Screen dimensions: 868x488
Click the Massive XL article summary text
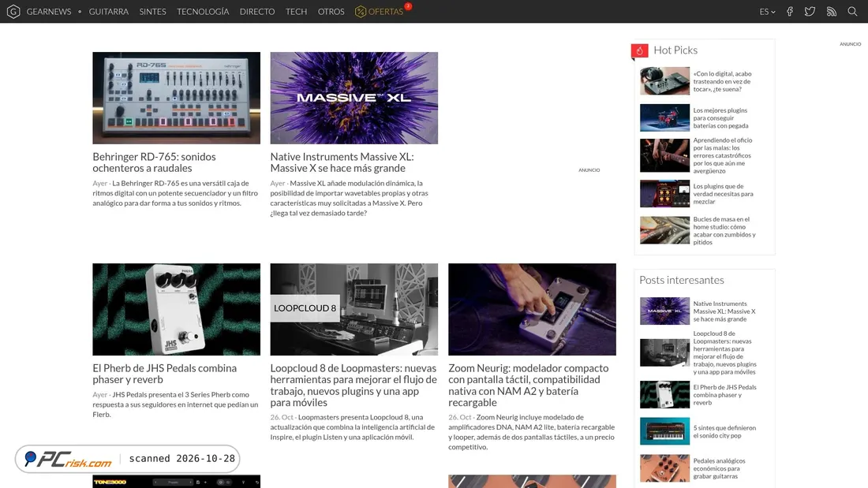click(x=350, y=198)
